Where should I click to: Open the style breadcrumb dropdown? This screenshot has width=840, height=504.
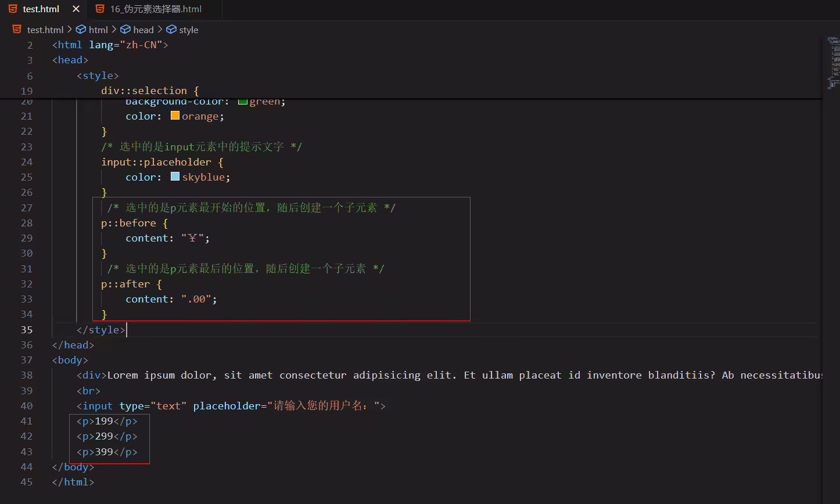[189, 30]
